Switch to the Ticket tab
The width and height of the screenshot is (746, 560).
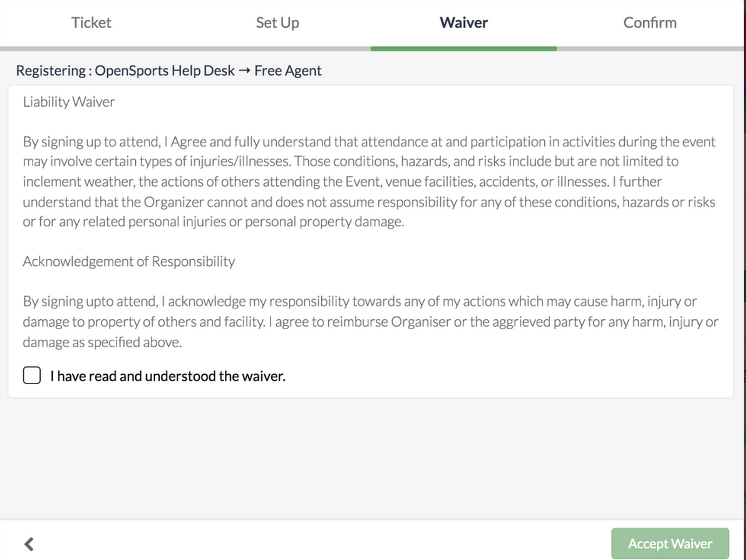91,23
